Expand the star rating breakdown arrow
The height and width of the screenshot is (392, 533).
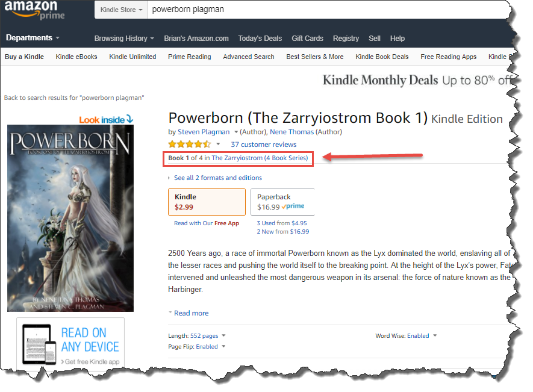coord(218,144)
